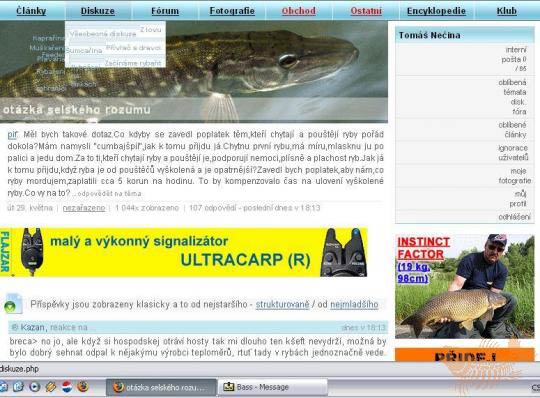Click odpovědět na téma reply link
Screen dimensions: 540x398
(110, 193)
